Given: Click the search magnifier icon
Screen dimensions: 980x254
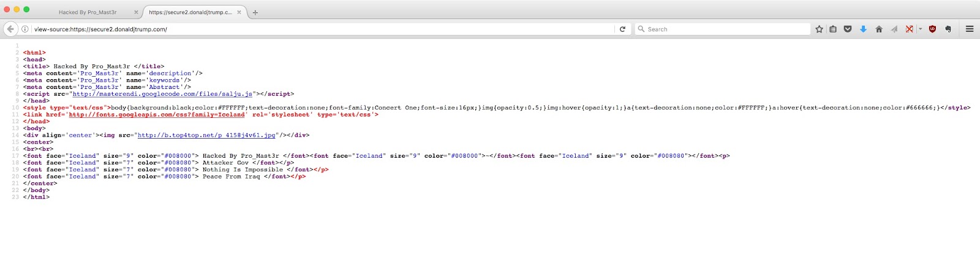Looking at the screenshot, I should [641, 29].
